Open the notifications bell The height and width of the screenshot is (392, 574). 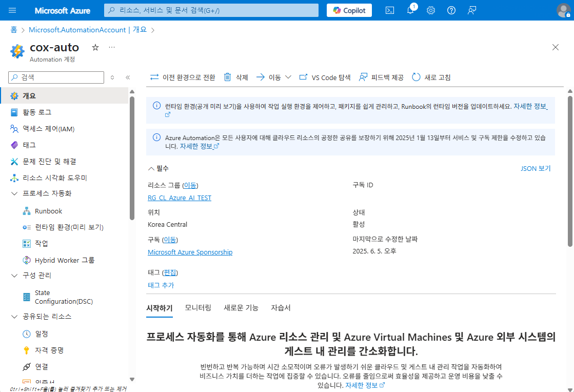[x=411, y=10]
